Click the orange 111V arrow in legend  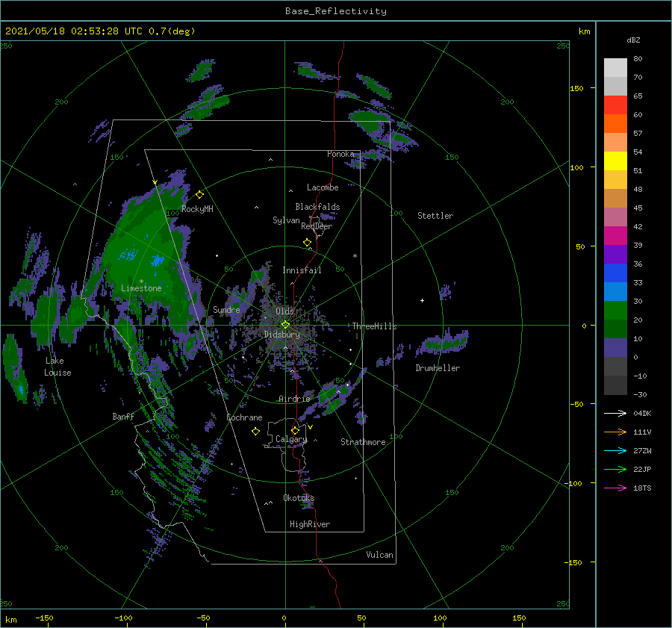615,432
